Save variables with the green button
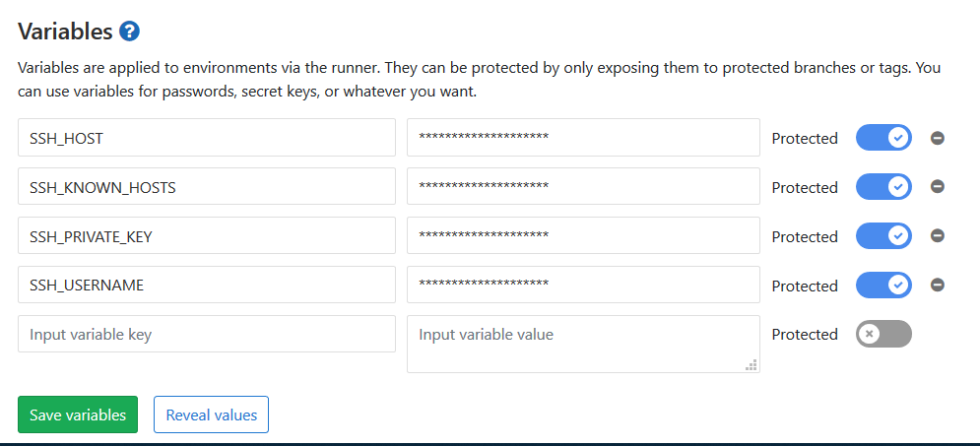980x446 pixels. 78,414
